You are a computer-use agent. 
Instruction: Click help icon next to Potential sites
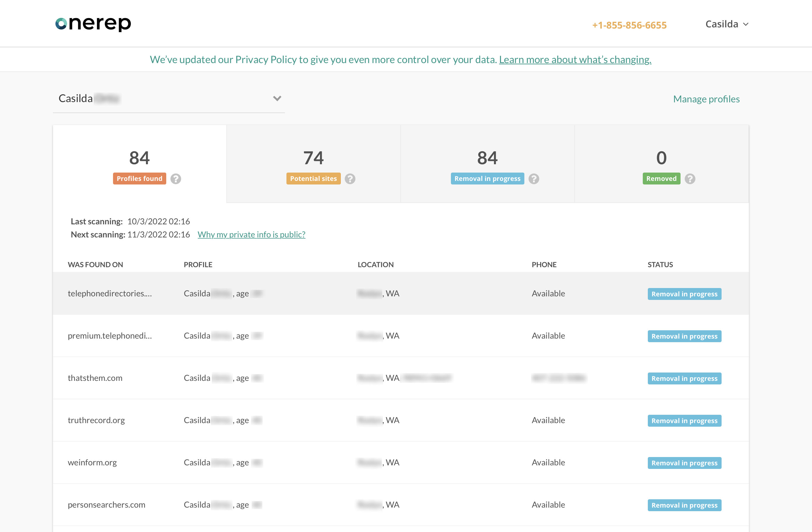tap(350, 179)
